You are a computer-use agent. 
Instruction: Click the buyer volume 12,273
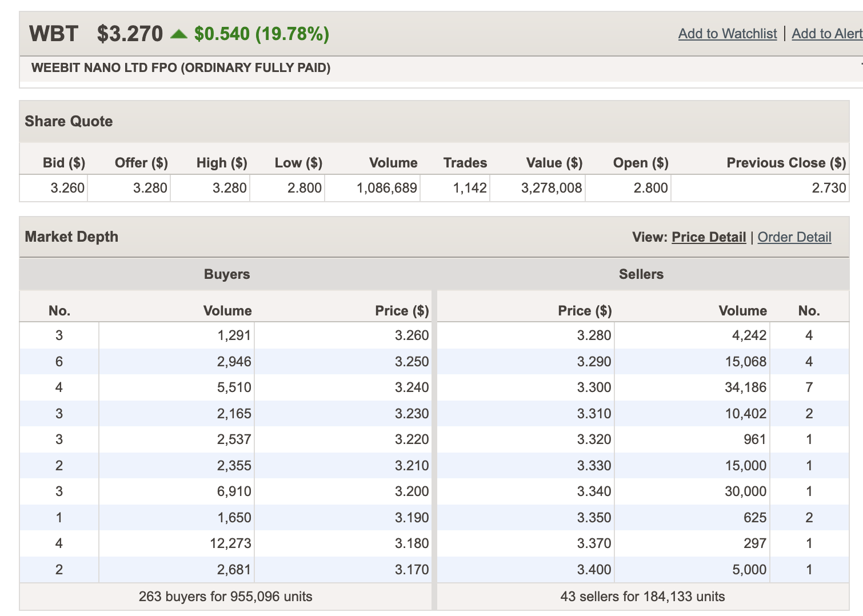[x=230, y=543]
